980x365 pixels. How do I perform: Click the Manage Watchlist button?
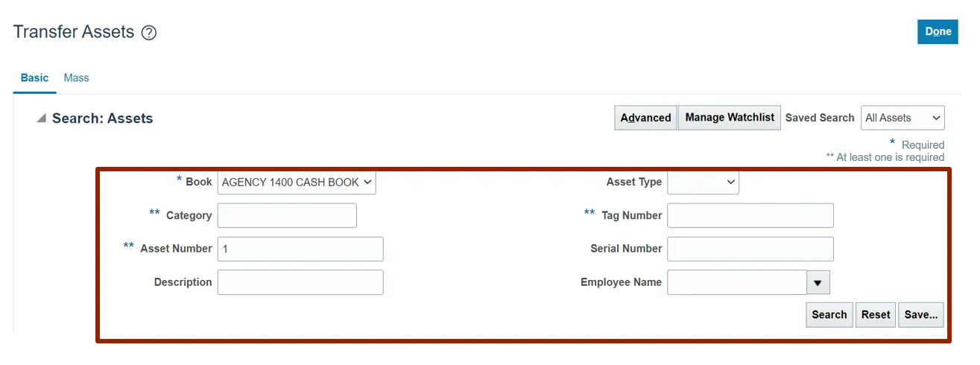point(730,118)
